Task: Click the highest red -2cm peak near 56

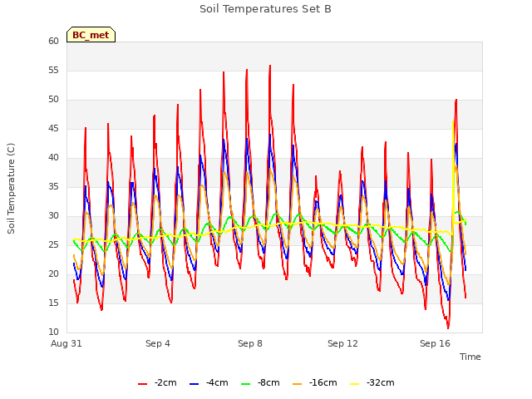Action: point(270,66)
